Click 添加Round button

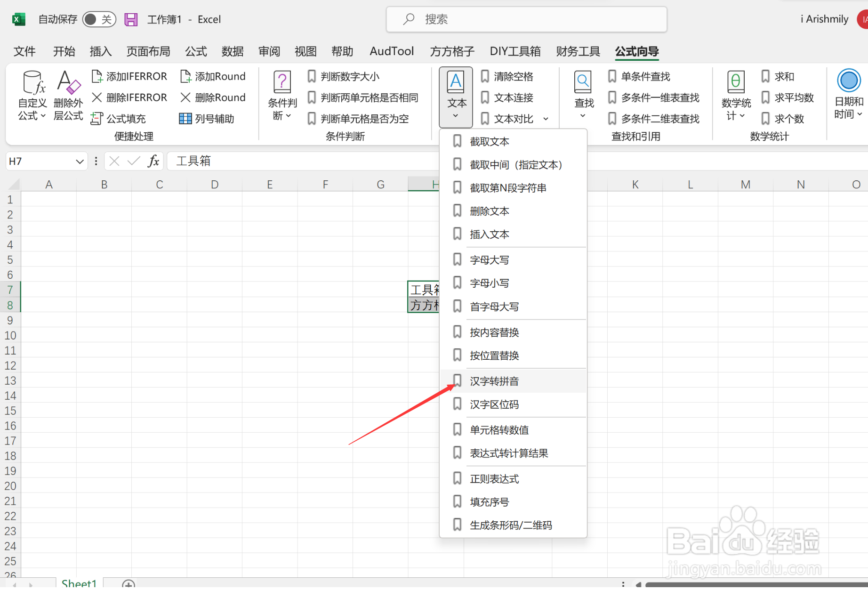213,76
